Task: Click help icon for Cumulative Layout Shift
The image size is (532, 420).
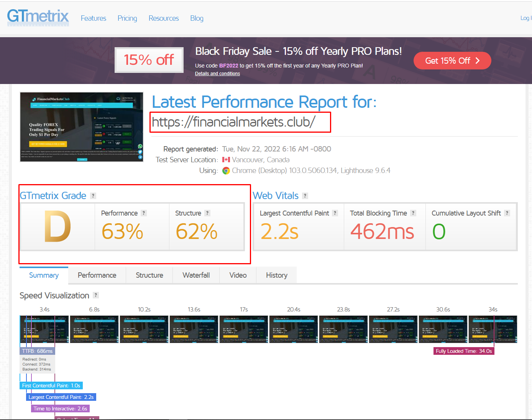Action: [507, 213]
